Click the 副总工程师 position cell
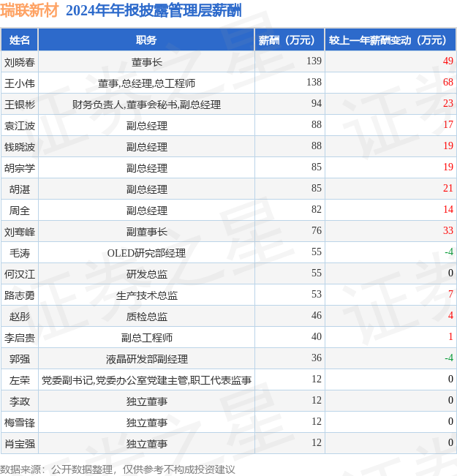457x476 pixels. point(147,338)
